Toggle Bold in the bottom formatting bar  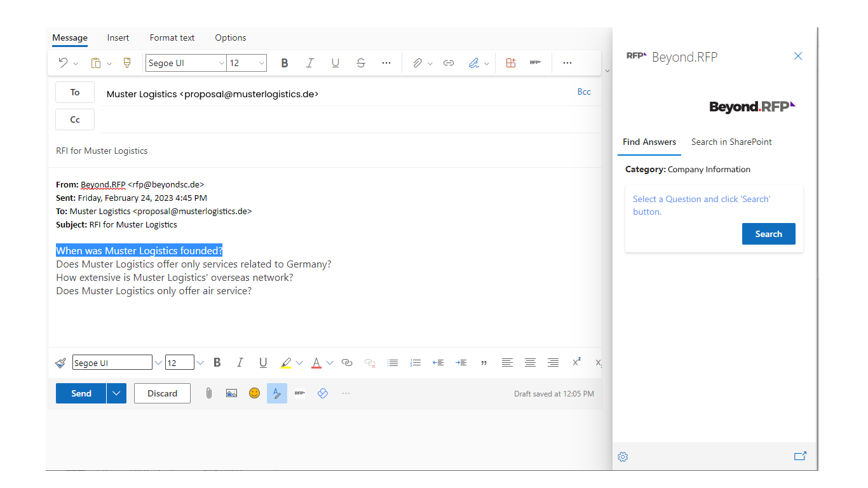coord(217,363)
